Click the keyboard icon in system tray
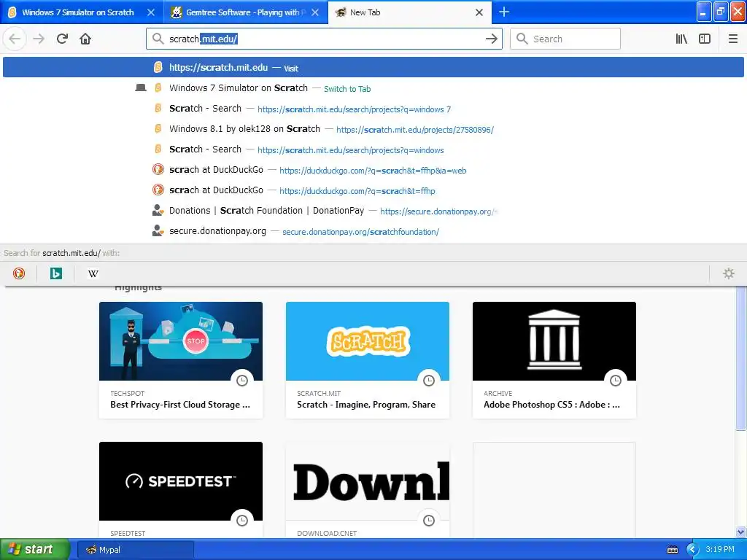 pos(672,550)
